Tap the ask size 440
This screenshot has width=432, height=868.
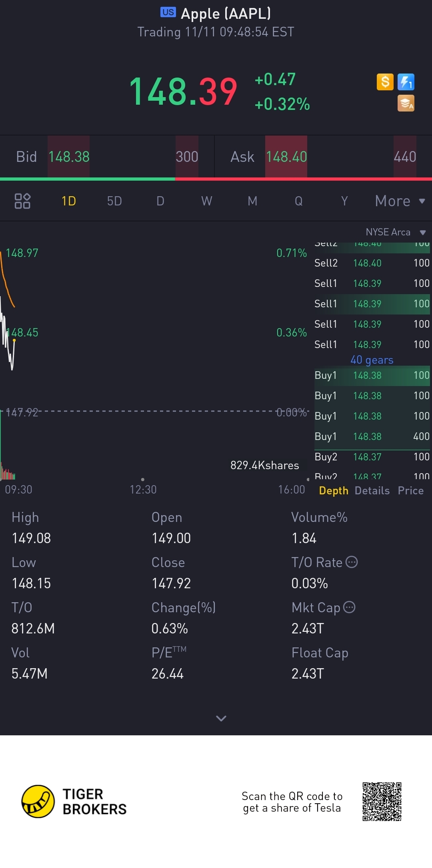click(405, 157)
